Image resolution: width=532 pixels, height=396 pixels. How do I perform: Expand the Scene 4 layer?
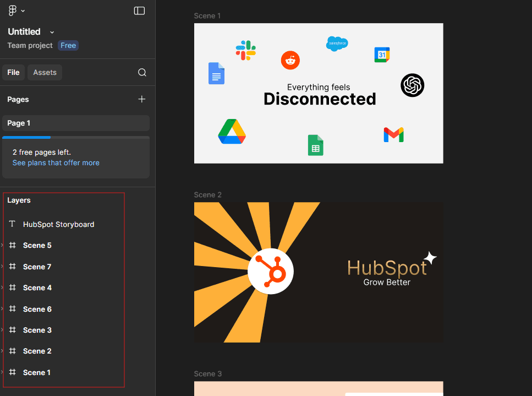tap(2, 287)
